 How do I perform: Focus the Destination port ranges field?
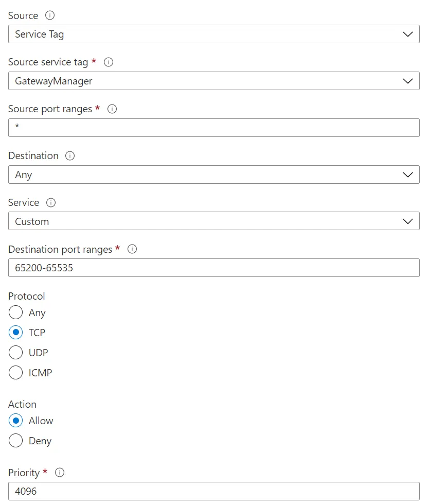point(213,268)
